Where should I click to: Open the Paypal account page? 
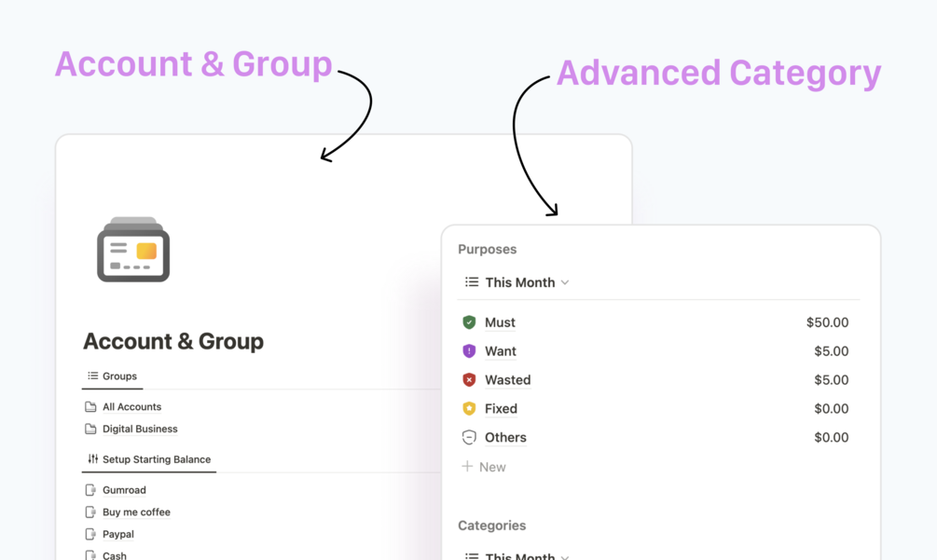(x=118, y=534)
